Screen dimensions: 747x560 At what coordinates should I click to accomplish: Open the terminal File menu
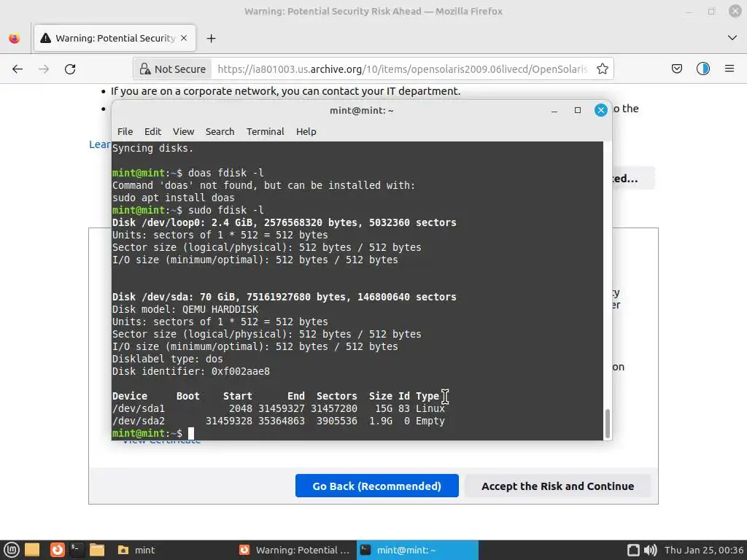(125, 131)
